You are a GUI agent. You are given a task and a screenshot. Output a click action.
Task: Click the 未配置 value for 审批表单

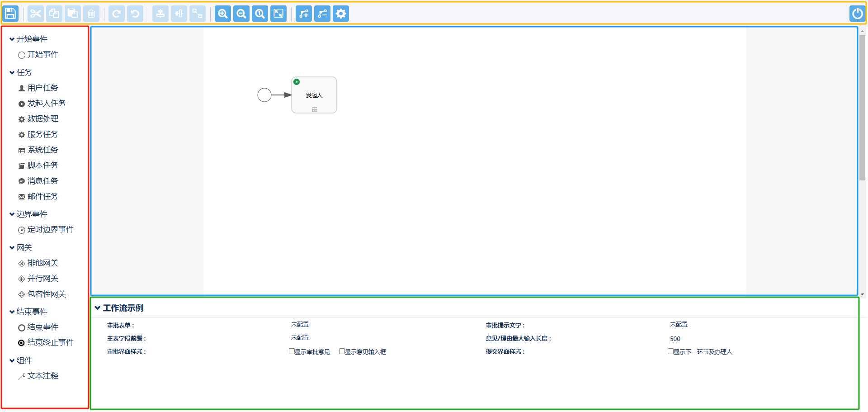300,325
